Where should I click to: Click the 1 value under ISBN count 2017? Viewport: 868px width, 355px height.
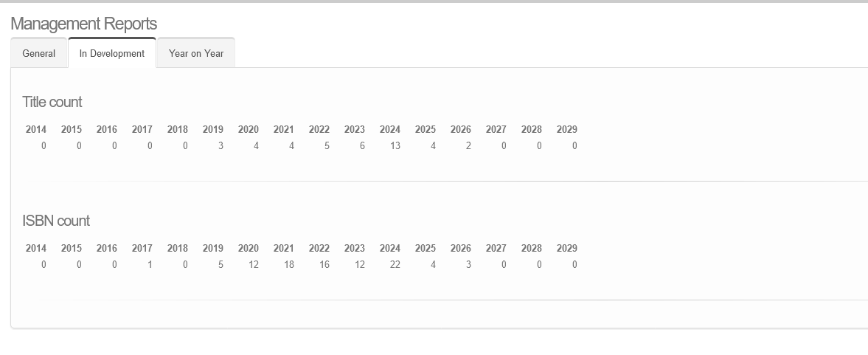pyautogui.click(x=150, y=265)
